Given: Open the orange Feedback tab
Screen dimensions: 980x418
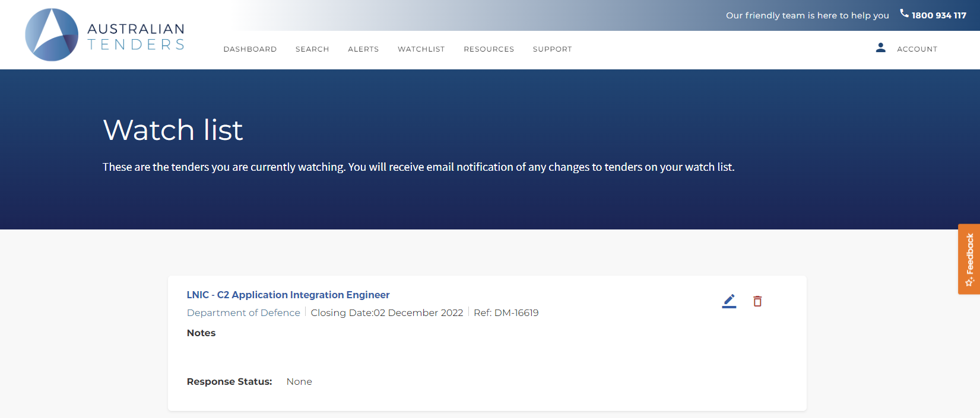Looking at the screenshot, I should [x=969, y=259].
